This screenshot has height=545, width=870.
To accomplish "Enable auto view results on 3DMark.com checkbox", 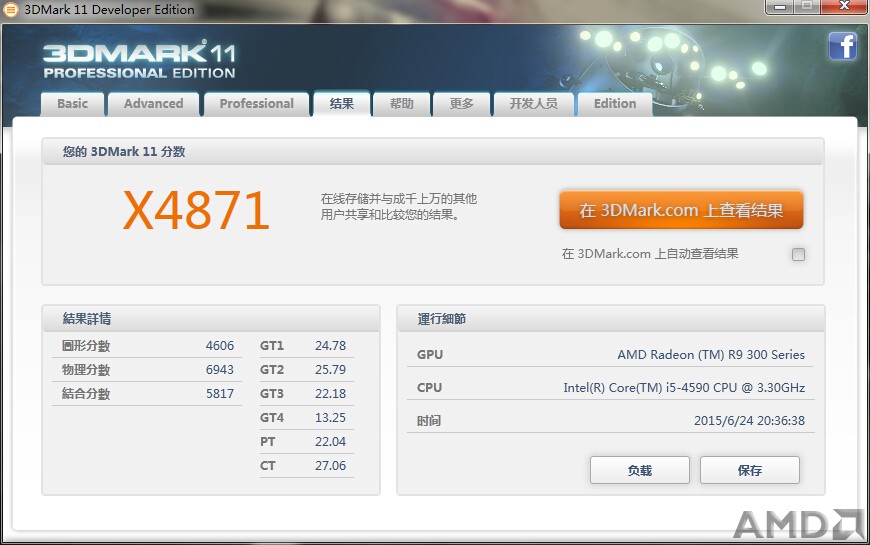I will (798, 254).
